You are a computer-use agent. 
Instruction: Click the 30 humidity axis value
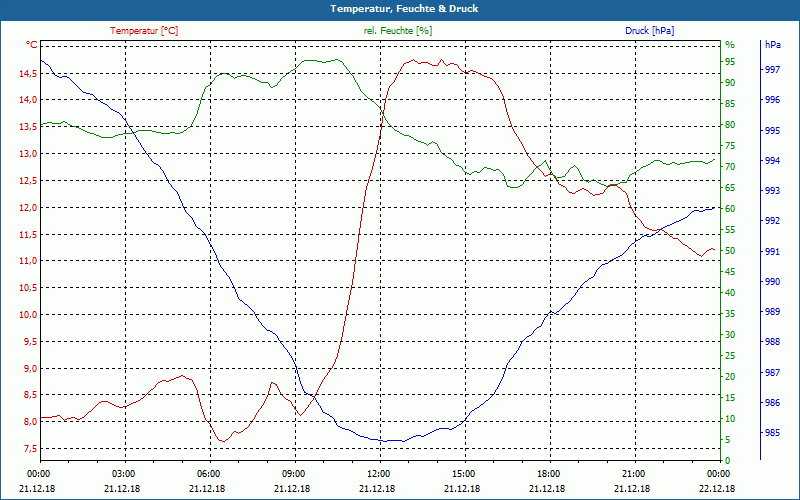pyautogui.click(x=730, y=335)
